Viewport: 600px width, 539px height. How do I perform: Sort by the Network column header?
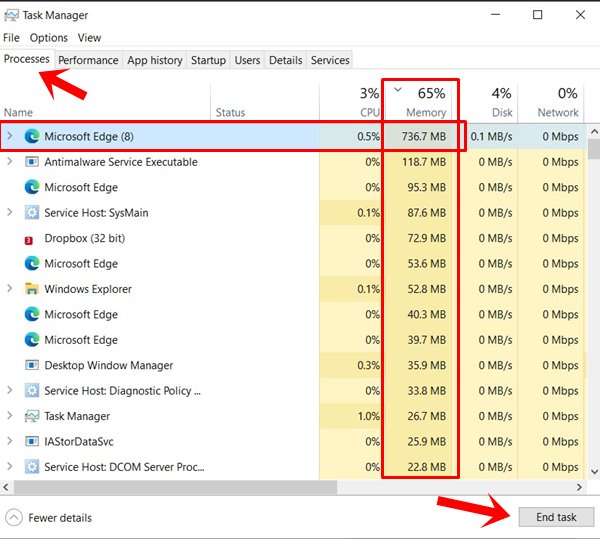(551, 103)
